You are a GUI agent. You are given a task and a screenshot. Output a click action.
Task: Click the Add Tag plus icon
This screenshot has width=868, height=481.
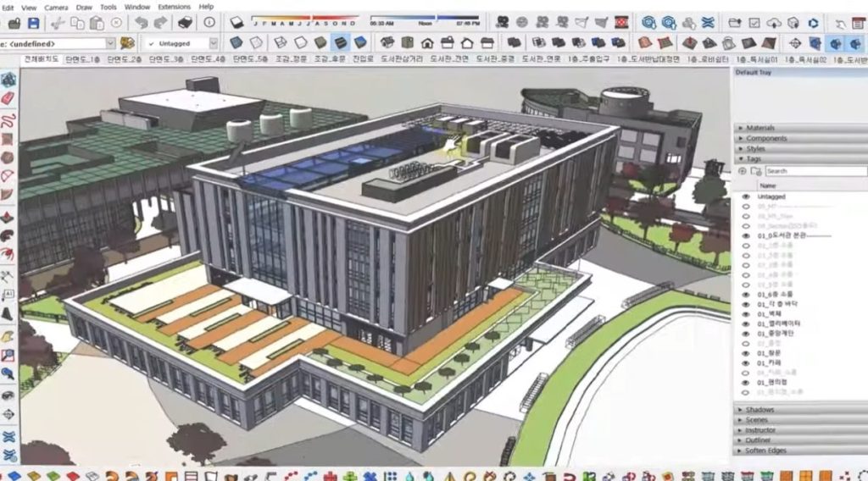(x=743, y=171)
